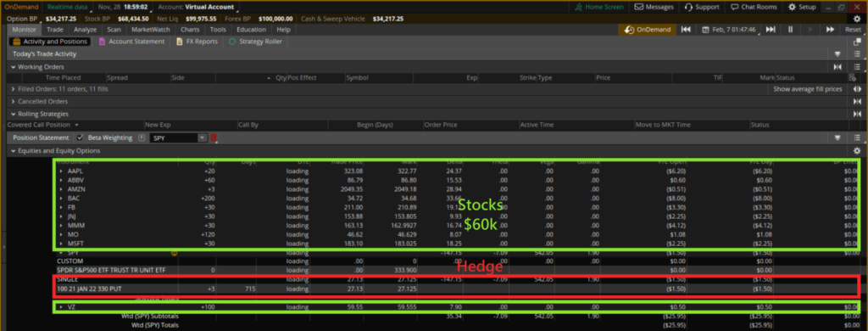Open the Setup gear menu

pyautogui.click(x=802, y=7)
